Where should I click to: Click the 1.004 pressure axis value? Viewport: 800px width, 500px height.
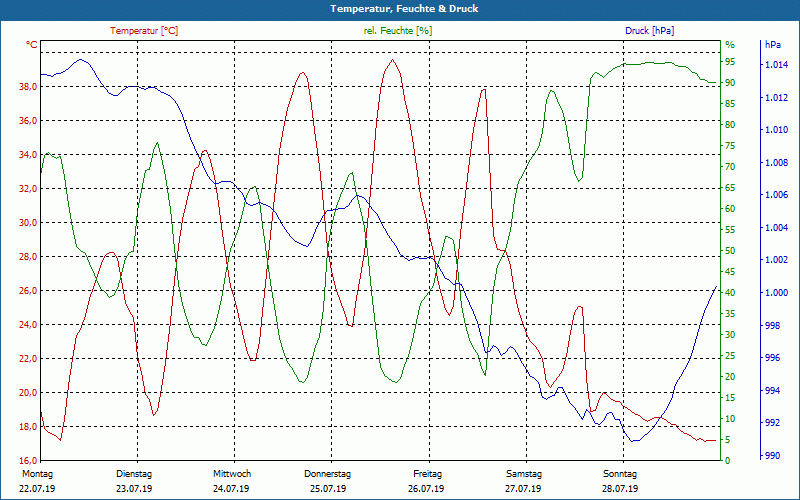776,228
